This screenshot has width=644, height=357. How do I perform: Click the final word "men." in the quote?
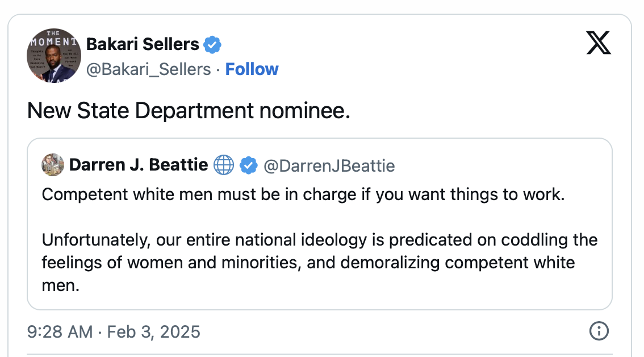pyautogui.click(x=60, y=285)
